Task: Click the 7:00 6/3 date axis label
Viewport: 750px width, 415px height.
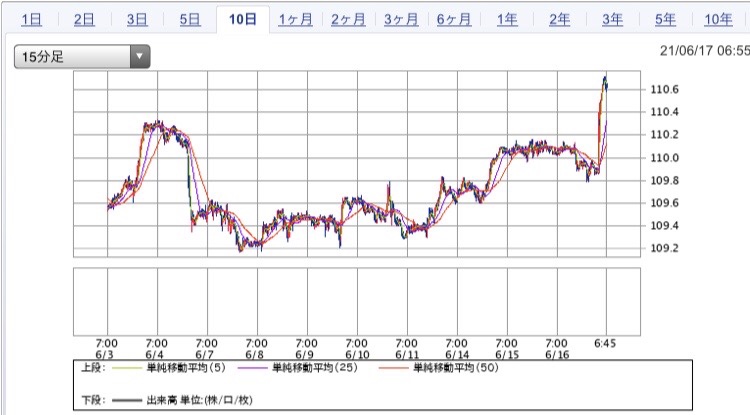Action: click(106, 349)
